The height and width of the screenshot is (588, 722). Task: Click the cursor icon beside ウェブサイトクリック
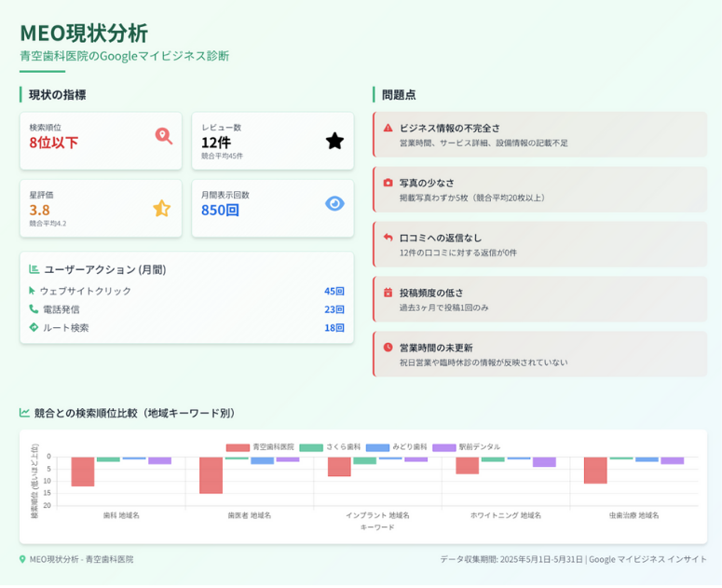tap(32, 291)
